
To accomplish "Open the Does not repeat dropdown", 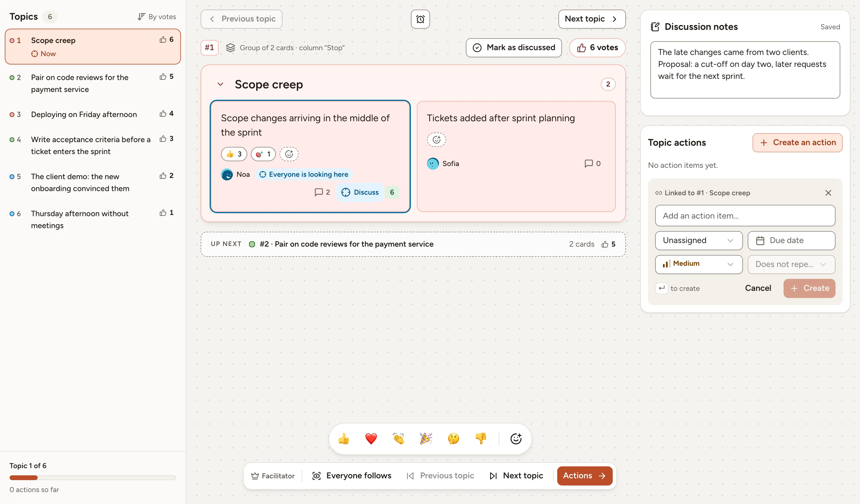I will (791, 264).
